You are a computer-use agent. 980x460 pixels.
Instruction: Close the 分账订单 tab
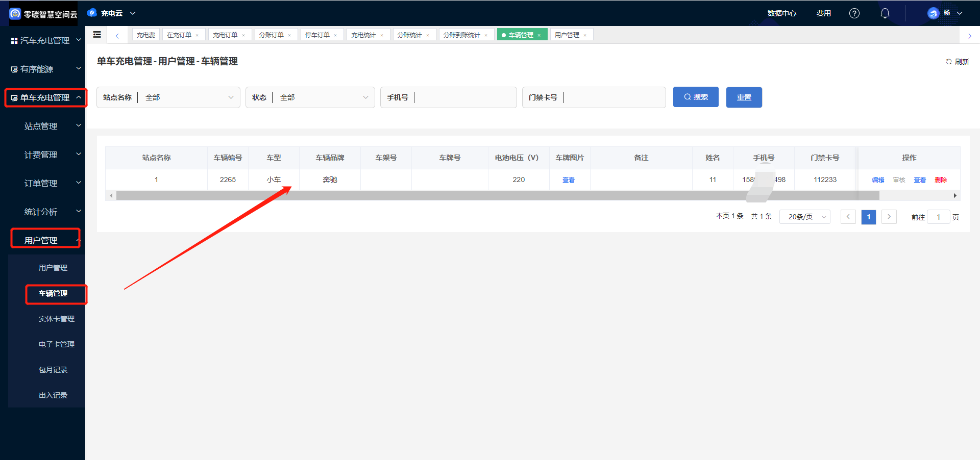pos(289,35)
